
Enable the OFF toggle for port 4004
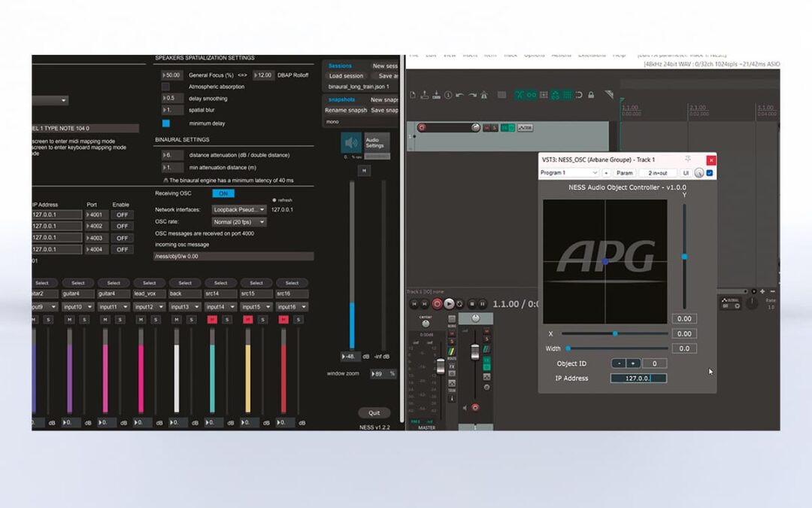click(x=123, y=249)
